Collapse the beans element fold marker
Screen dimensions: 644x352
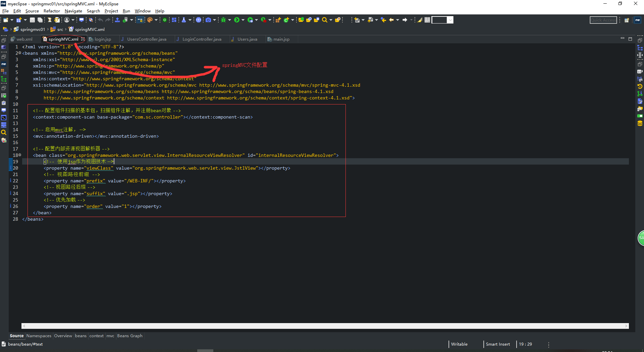click(20, 53)
